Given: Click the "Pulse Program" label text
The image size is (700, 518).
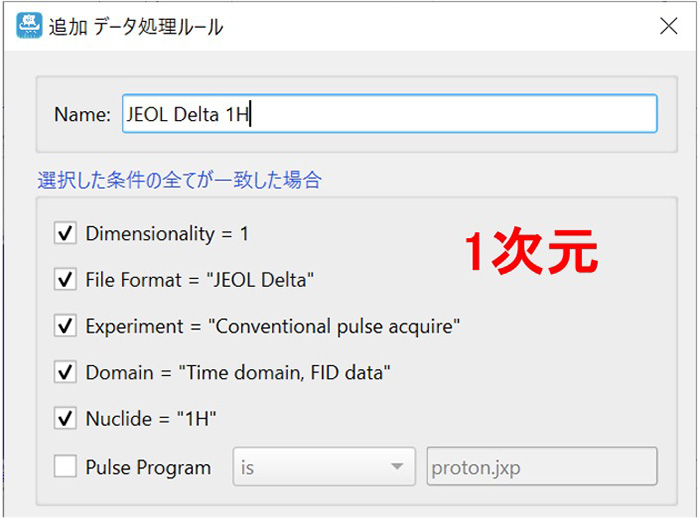Looking at the screenshot, I should [148, 467].
